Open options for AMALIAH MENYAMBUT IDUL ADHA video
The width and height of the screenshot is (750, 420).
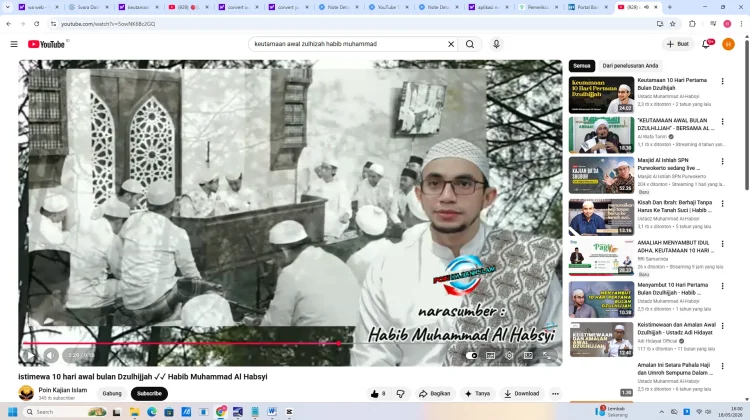(x=722, y=244)
